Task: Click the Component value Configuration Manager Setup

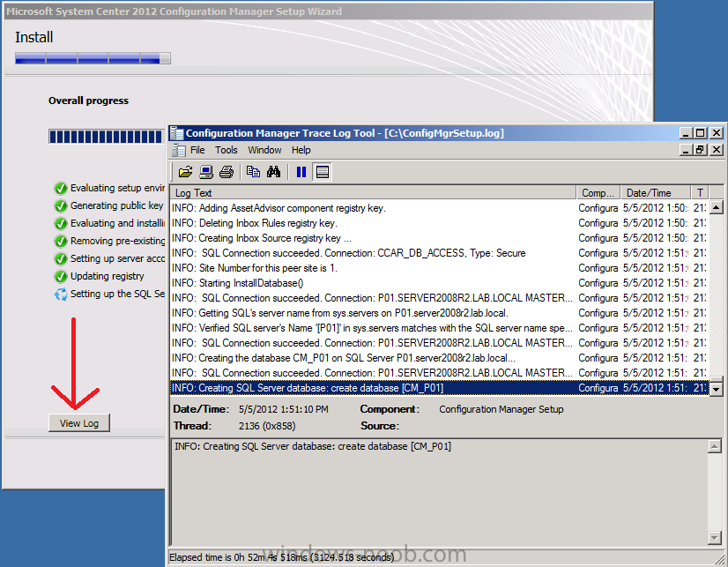Action: [x=501, y=409]
